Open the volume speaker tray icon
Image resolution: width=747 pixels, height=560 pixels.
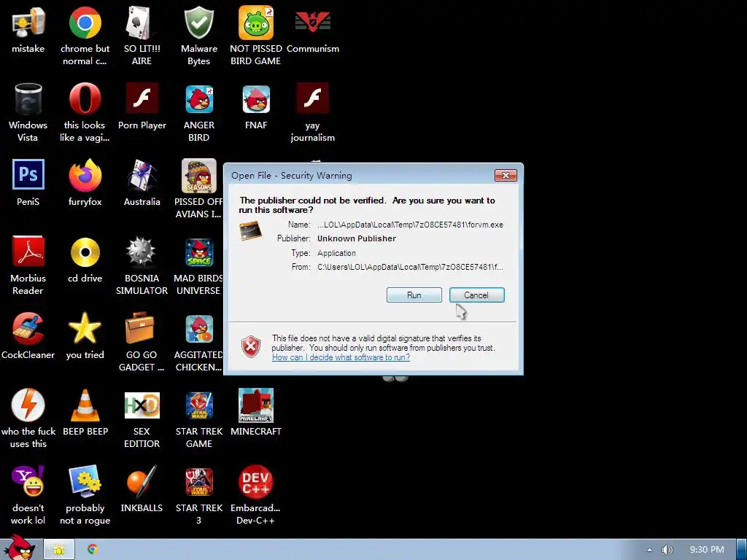click(x=667, y=550)
